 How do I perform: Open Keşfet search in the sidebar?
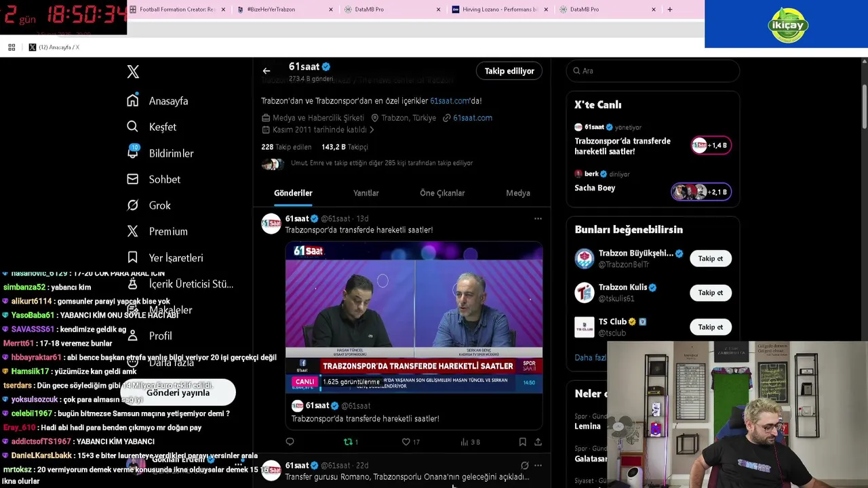pos(151,127)
